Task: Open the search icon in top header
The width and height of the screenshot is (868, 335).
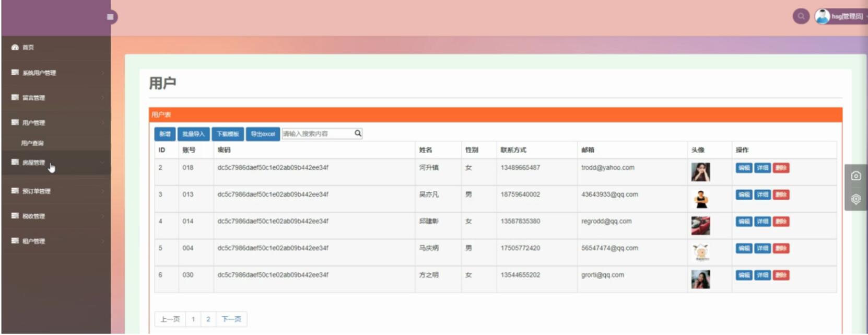Action: click(x=801, y=16)
